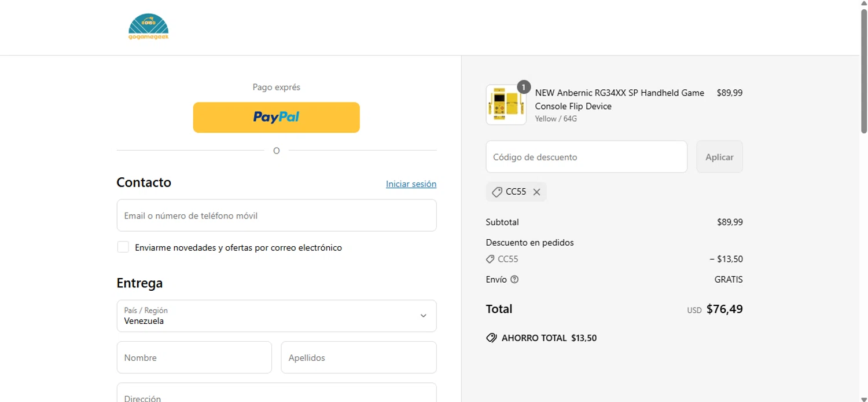
Task: Click the Yellow / 64G variant text
Action: point(556,119)
